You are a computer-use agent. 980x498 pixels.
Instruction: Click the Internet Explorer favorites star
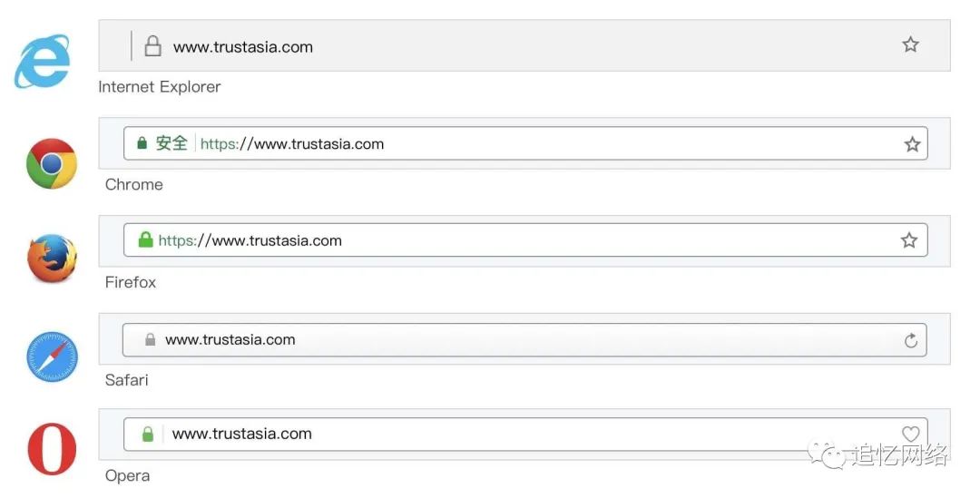pos(910,44)
